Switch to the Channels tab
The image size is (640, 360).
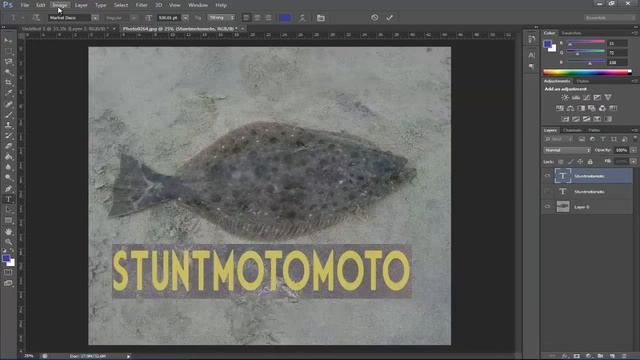[x=572, y=130]
